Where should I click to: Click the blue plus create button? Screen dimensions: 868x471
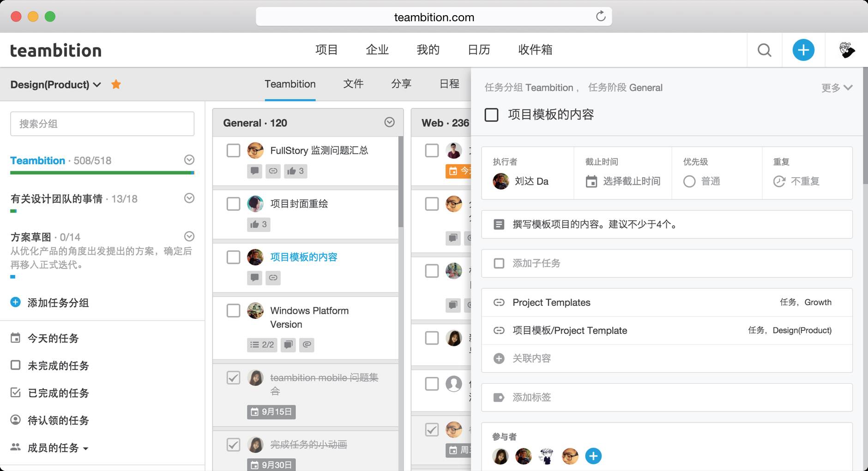click(803, 50)
